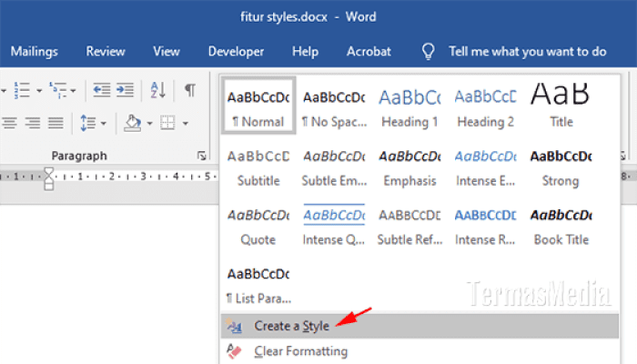Click the multilevel list icon
This screenshot has width=637, height=364.
pos(58,90)
